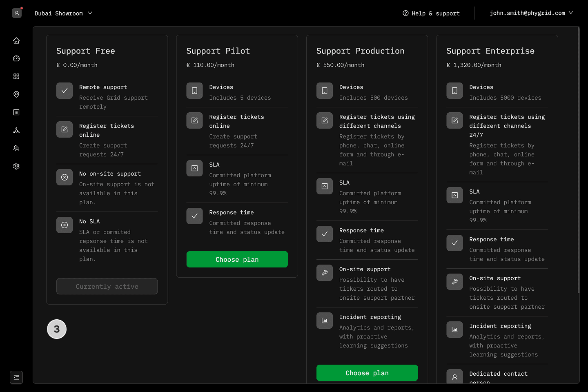Open the locations pin icon

(x=16, y=94)
